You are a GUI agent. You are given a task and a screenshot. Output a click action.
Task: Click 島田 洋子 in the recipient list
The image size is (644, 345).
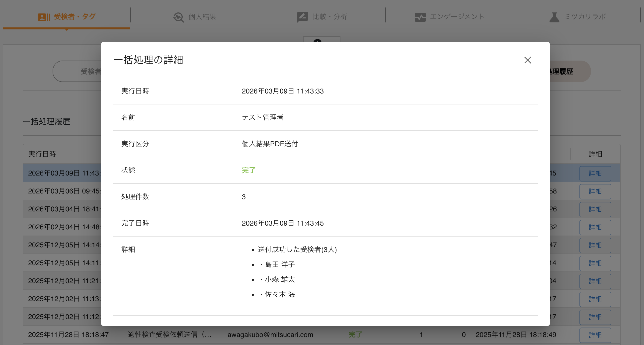pyautogui.click(x=279, y=264)
